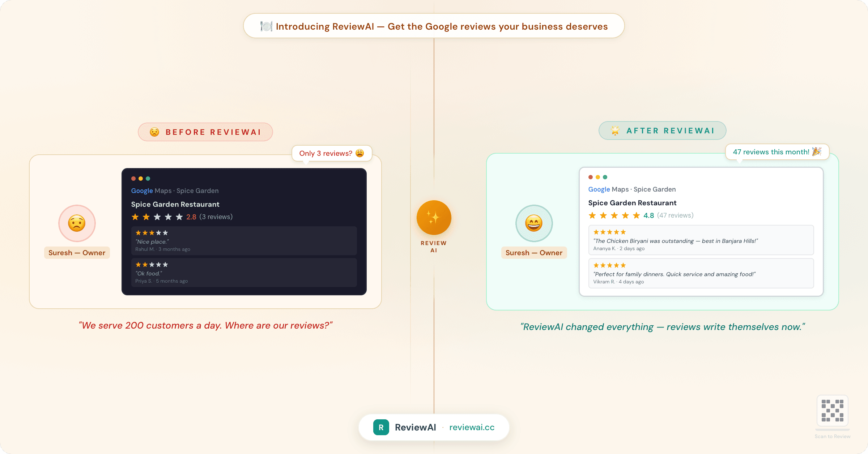Click the plate emoji in the header banner
This screenshot has height=454, width=868.
point(266,26)
